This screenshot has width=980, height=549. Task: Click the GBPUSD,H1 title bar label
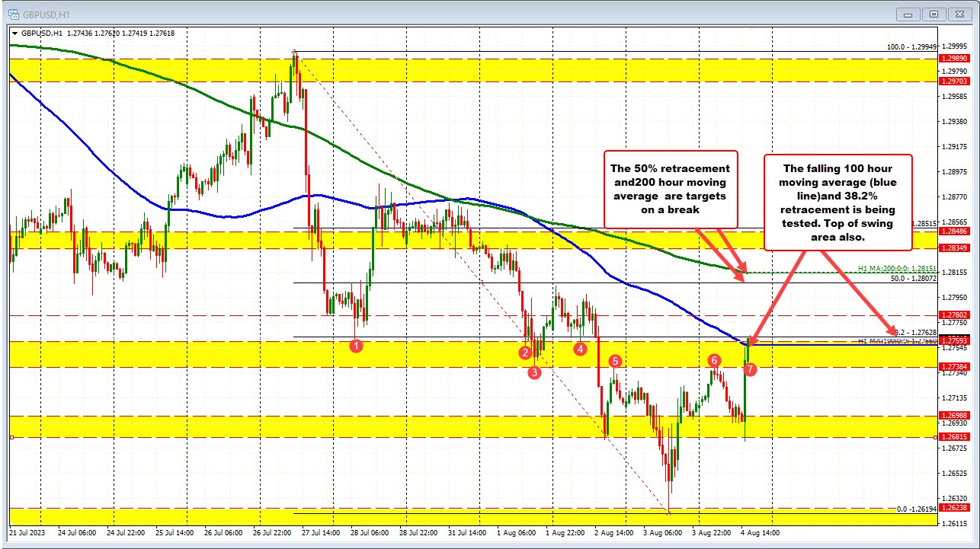47,14
